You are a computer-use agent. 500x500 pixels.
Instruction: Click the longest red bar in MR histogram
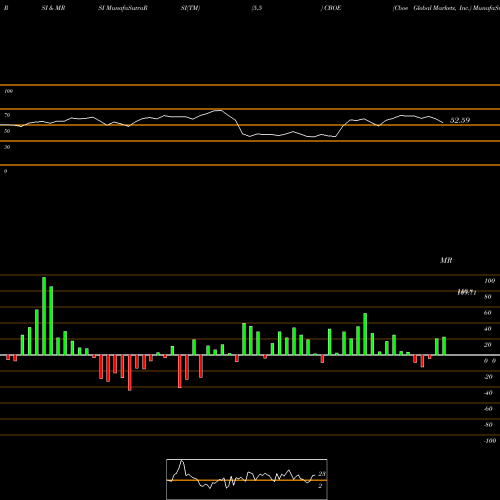[130, 373]
